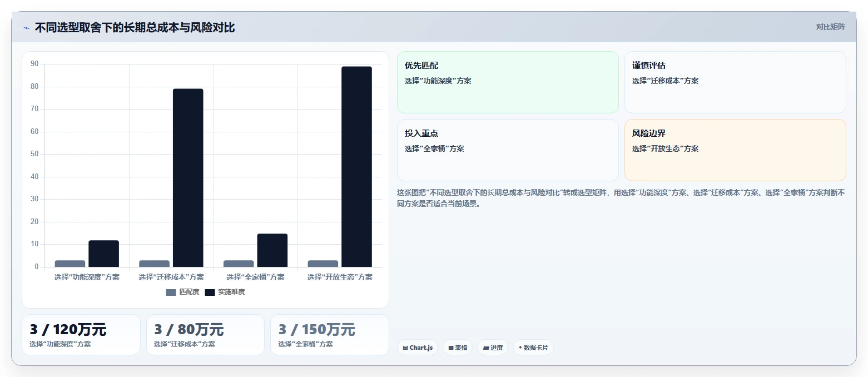Click the 实施难度 bar for 全家桶 方案
Viewport: 868px width, 377px height.
[x=272, y=250]
